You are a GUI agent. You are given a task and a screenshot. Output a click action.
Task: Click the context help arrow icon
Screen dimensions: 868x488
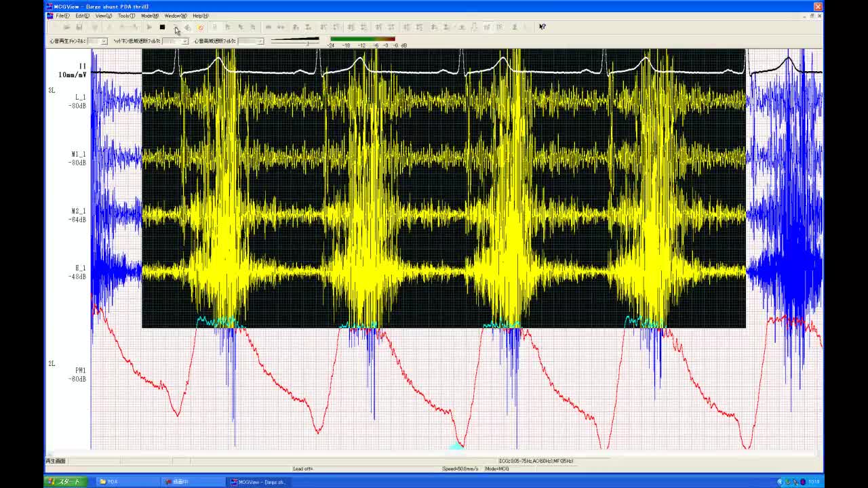pyautogui.click(x=542, y=27)
